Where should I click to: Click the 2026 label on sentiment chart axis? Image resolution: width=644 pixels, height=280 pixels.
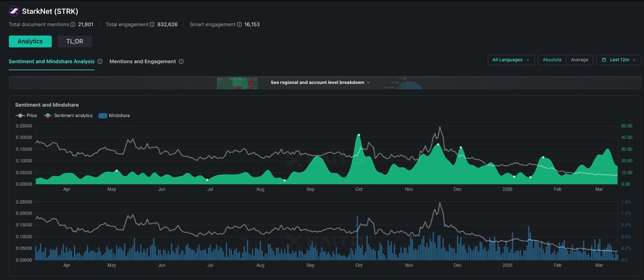pos(508,189)
